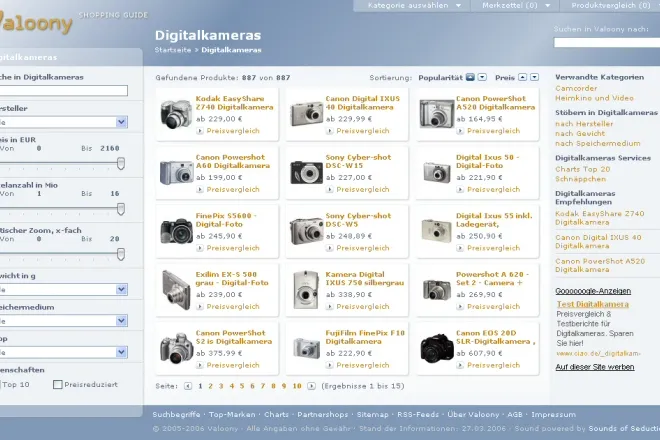This screenshot has height=440, width=660.
Task: Adjust the Pixelanzahl in Mio slider handle
Action: (121, 209)
